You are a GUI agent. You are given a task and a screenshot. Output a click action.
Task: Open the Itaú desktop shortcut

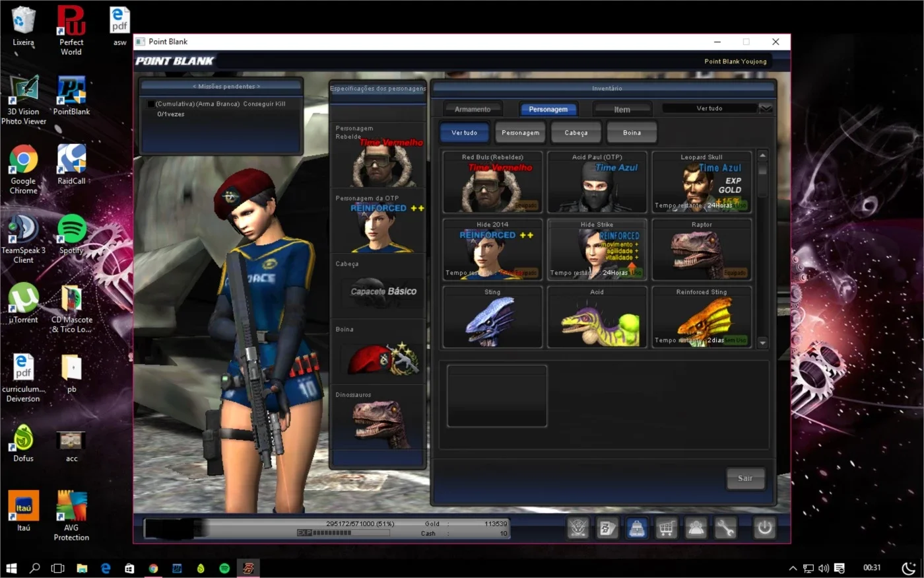[x=23, y=511]
